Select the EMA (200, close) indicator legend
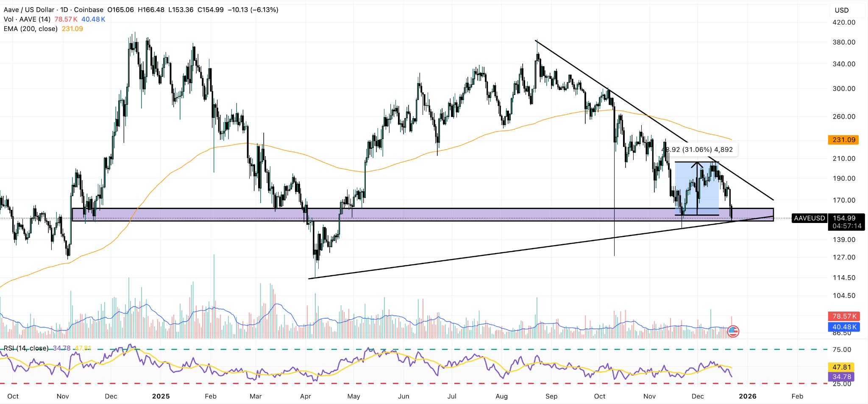The height and width of the screenshot is (404, 868). [31, 29]
